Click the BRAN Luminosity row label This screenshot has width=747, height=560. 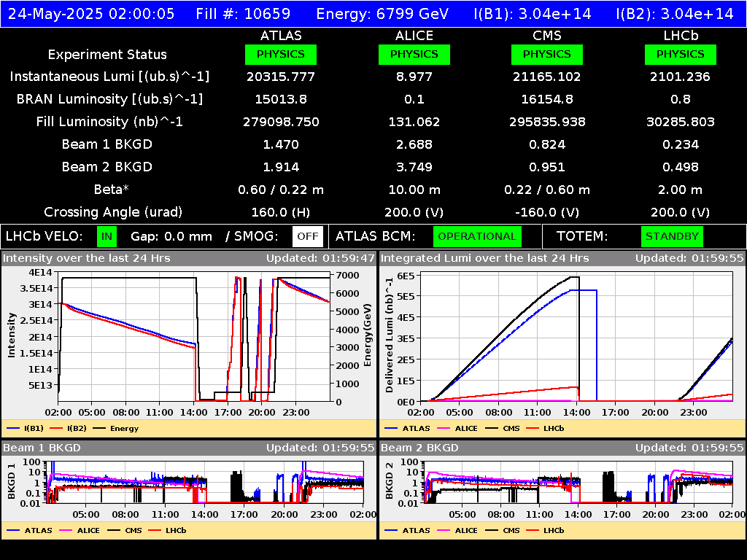109,99
